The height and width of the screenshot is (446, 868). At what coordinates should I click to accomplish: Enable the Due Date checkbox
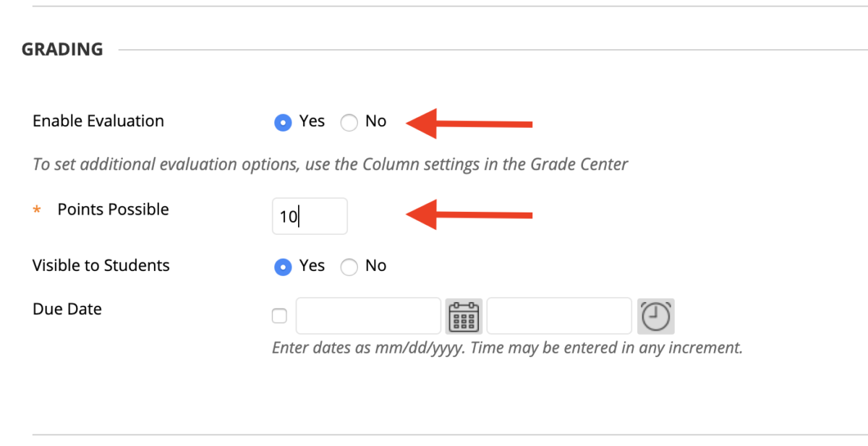click(x=279, y=316)
